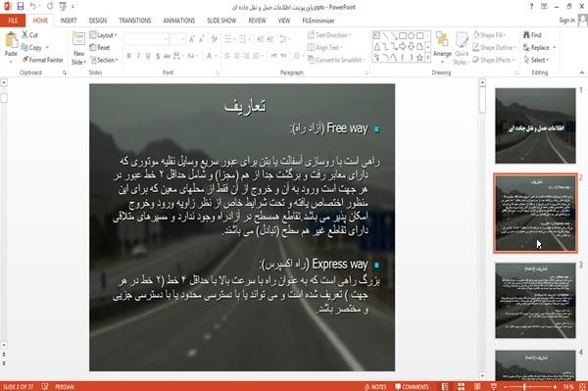Image resolution: width=588 pixels, height=391 pixels.
Task: Switch to Slide Sorter view icon
Action: coord(462,387)
